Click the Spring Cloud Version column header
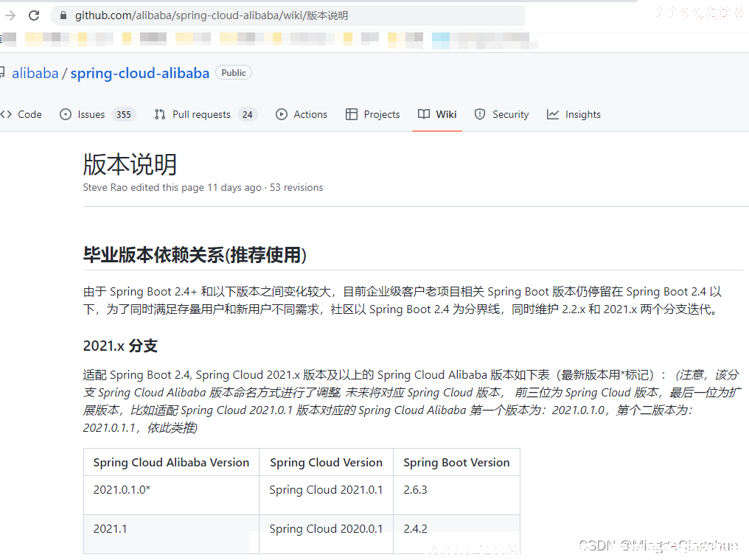 click(x=327, y=463)
